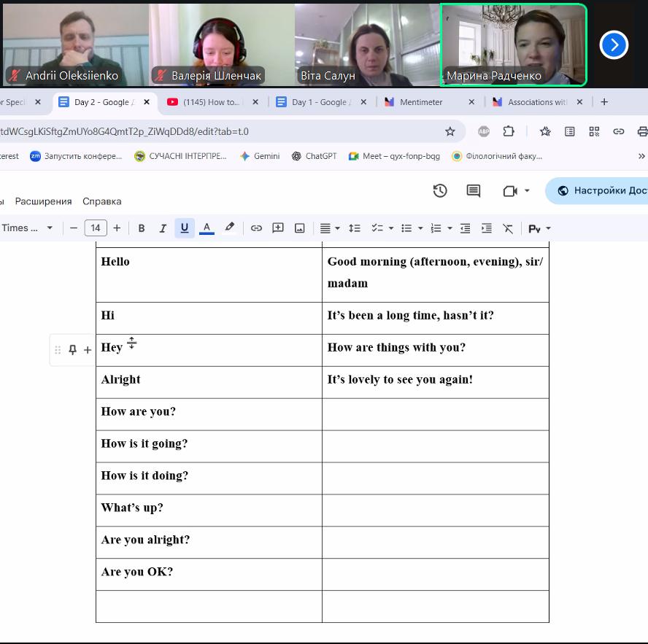Turn off underline formatting
The height and width of the screenshot is (644, 648).
tap(184, 228)
